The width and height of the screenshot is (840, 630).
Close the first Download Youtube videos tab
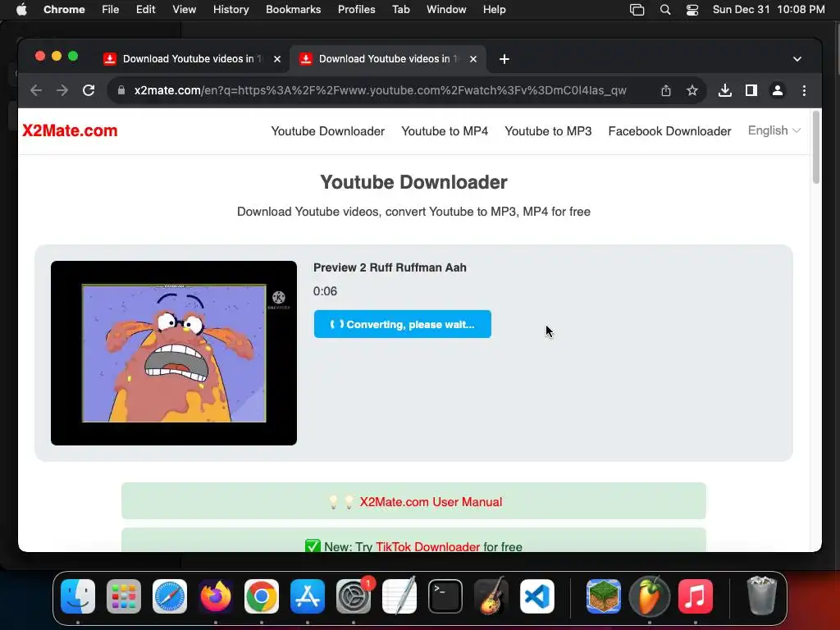[x=277, y=59]
